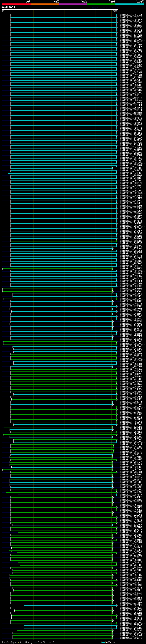Open the UniRef100_C5XNT6 hit
The width and height of the screenshot is (146, 644).
131,95
